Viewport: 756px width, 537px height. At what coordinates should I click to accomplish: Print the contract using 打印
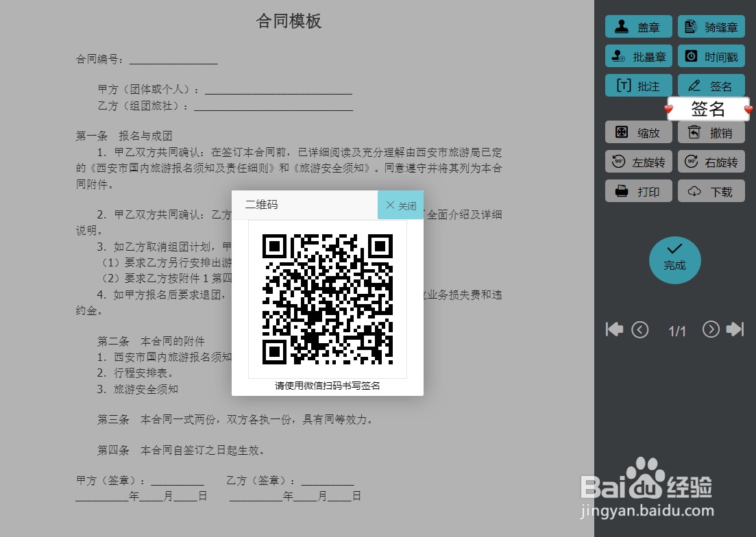(638, 191)
